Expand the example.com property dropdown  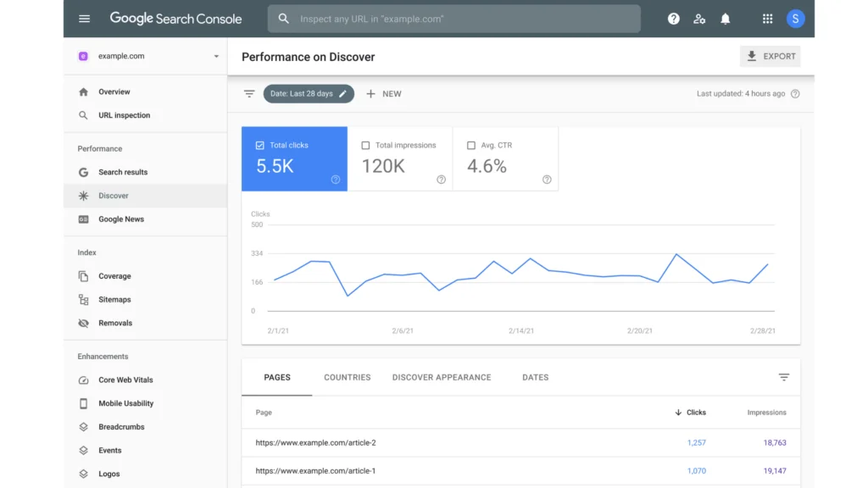(x=216, y=56)
